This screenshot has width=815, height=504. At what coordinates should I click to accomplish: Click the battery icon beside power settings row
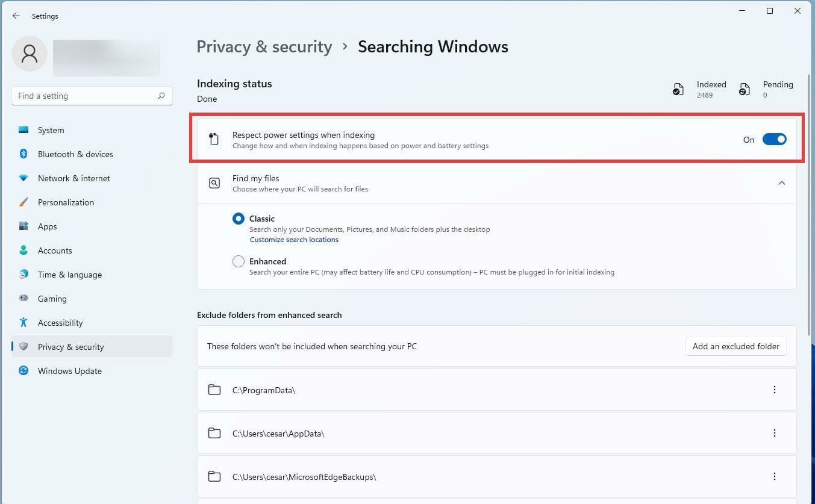214,138
